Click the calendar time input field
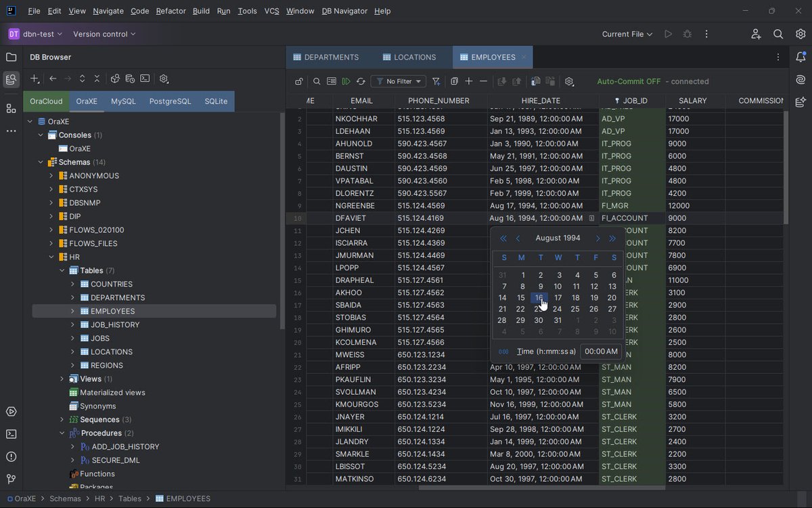The image size is (812, 508). [601, 352]
